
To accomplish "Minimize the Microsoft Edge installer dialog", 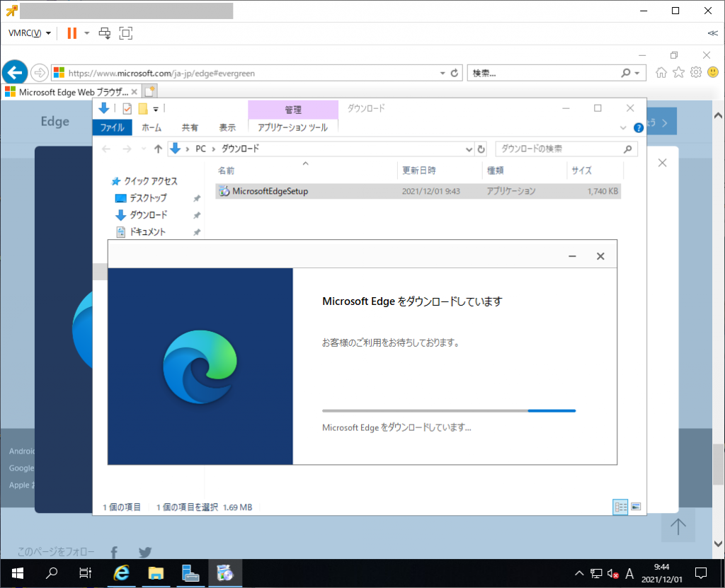I will tap(572, 256).
